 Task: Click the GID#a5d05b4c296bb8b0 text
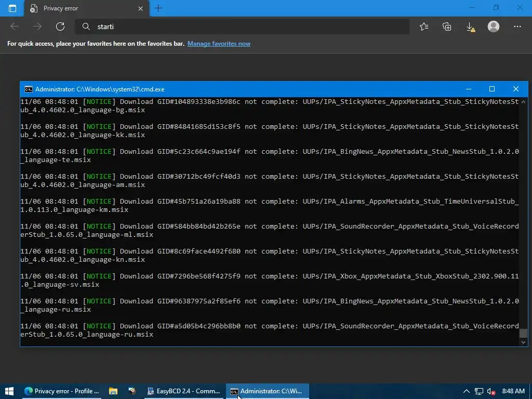pos(198,326)
